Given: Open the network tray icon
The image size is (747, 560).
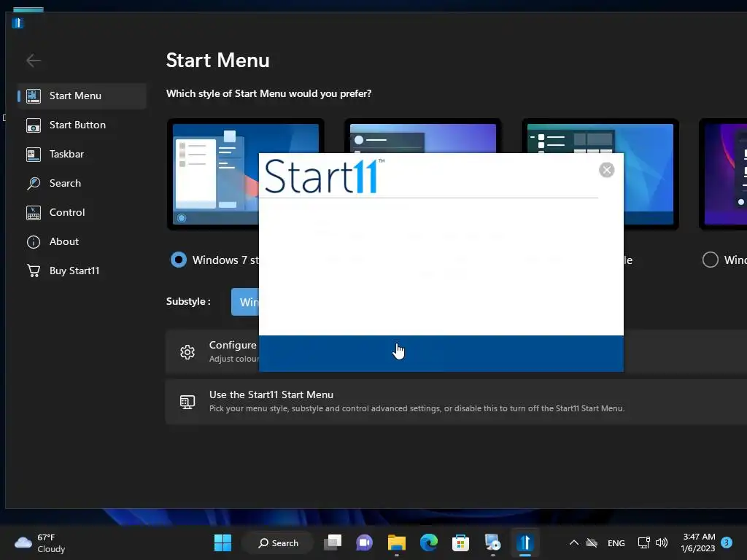Looking at the screenshot, I should pyautogui.click(x=643, y=542).
